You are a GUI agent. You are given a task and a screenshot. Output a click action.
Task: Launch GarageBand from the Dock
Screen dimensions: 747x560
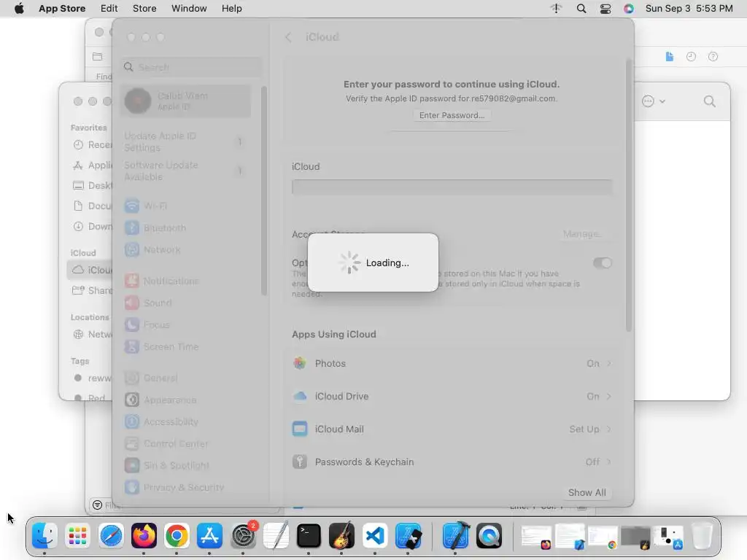[341, 536]
